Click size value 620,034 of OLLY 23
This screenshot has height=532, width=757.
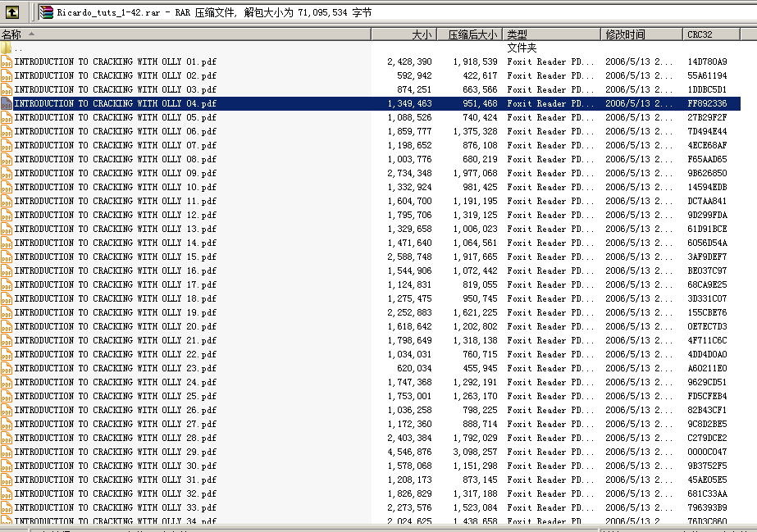(414, 369)
